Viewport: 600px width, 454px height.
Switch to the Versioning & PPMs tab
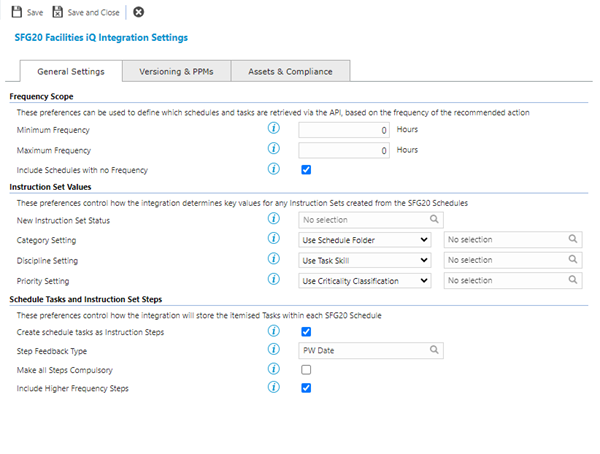(176, 71)
